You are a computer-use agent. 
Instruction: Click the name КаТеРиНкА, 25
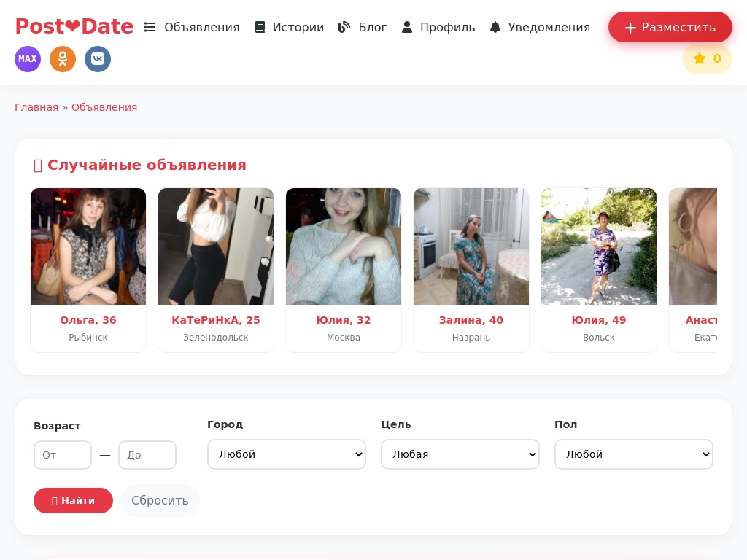point(216,320)
